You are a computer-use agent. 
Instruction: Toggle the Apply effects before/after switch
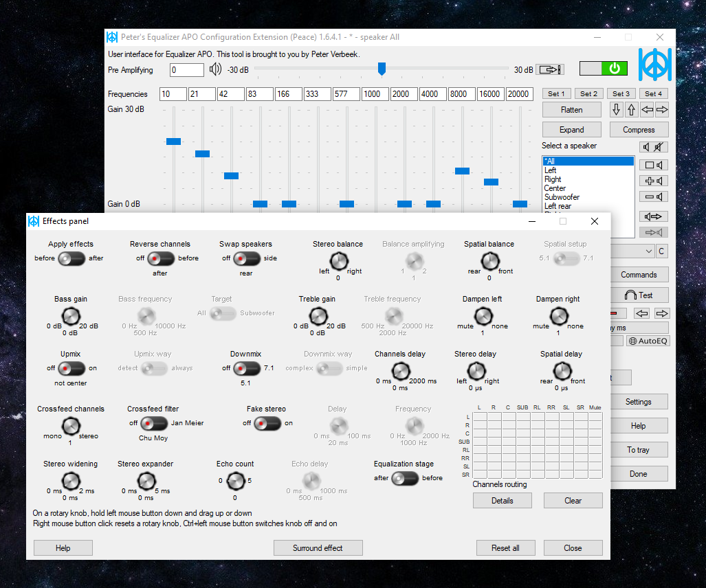coord(71,258)
